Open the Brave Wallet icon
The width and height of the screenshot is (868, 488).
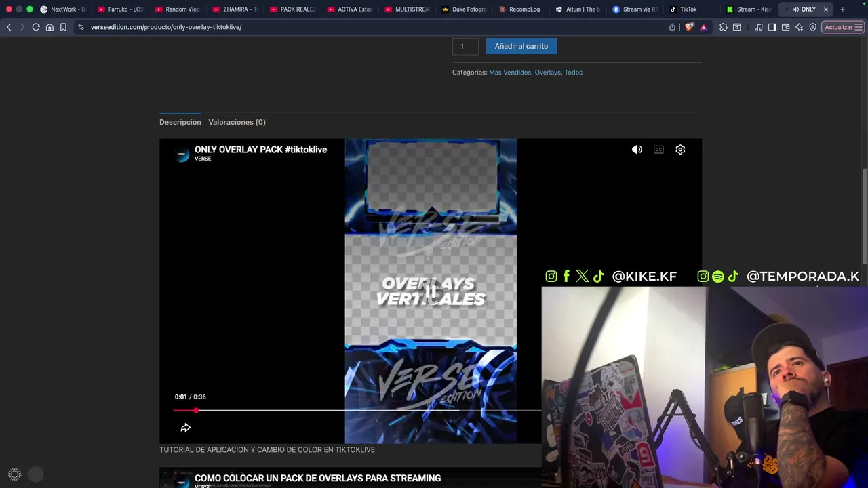(x=785, y=27)
